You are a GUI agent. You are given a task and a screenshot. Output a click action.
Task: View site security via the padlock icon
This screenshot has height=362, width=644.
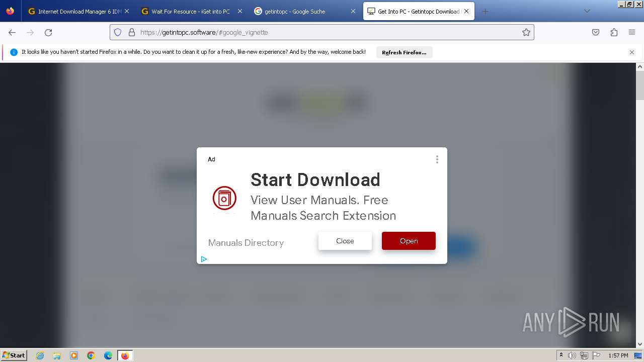(132, 32)
